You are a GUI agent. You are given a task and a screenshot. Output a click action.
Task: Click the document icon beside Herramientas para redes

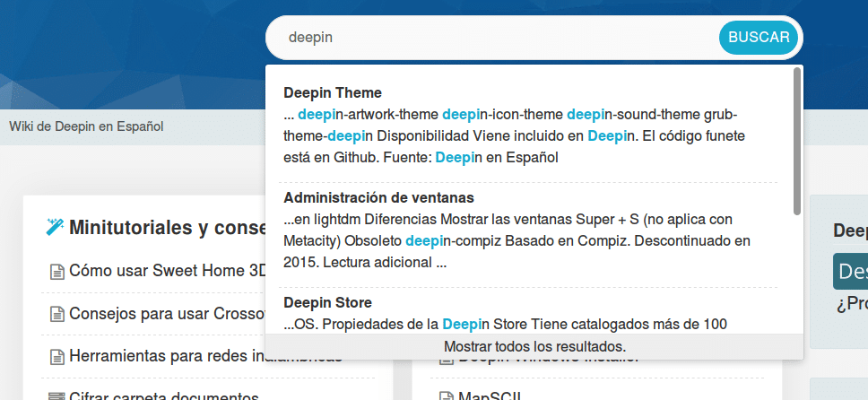coord(57,357)
